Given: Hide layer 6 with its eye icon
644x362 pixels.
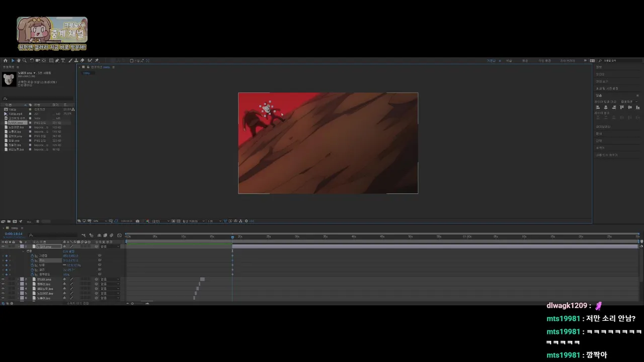Looking at the screenshot, I should point(3,298).
